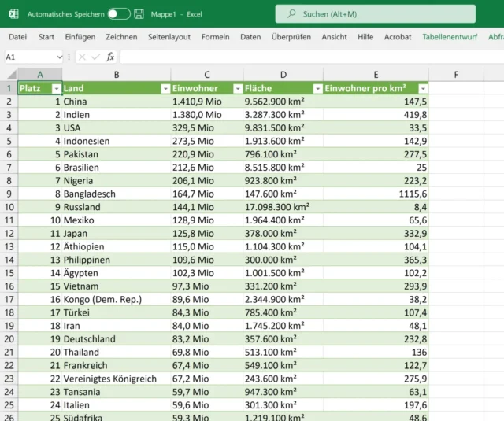This screenshot has width=504, height=421.
Task: Select row header 10
Action: pos(9,207)
